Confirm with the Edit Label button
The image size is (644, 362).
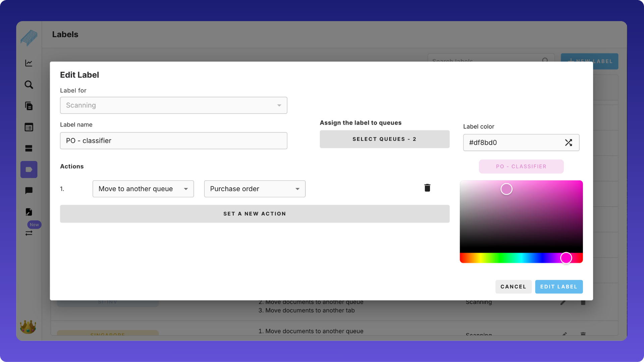click(x=559, y=287)
